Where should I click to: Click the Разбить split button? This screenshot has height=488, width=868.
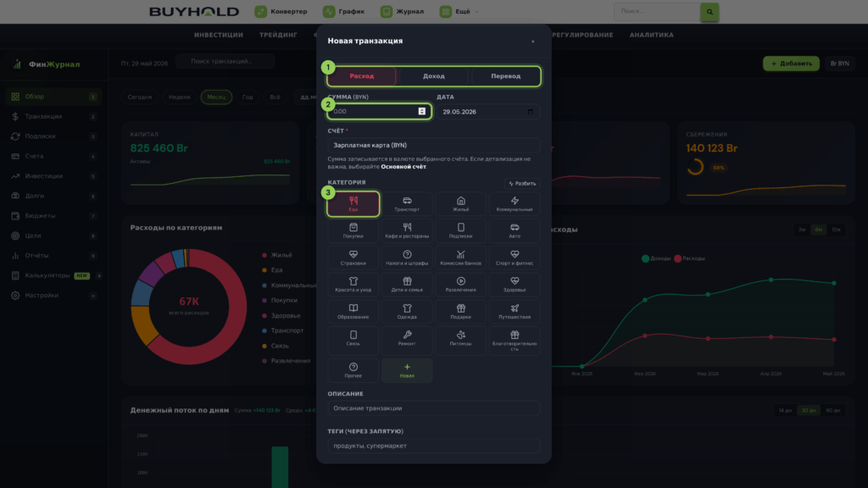coord(522,183)
